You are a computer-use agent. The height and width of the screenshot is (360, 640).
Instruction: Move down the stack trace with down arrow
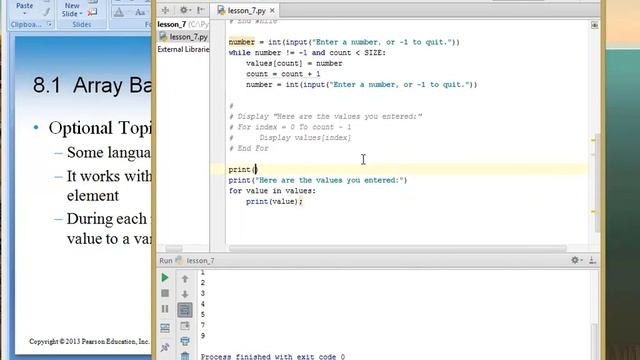pos(185,294)
